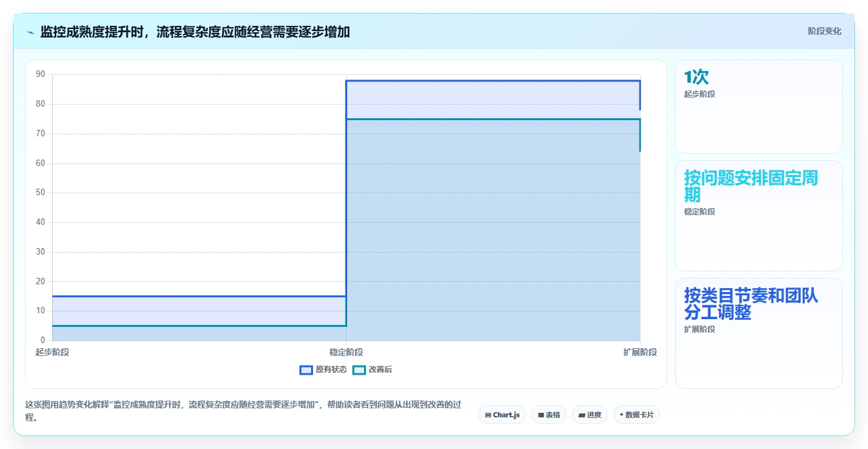The height and width of the screenshot is (449, 868).
Task: Click the 起步阶段 caption under 1次
Action: 700,94
